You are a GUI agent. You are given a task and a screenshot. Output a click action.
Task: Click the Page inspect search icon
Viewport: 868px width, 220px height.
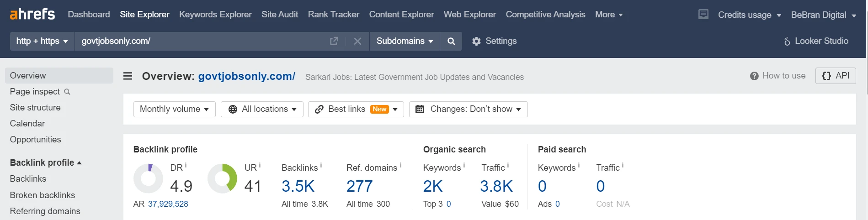click(x=67, y=92)
